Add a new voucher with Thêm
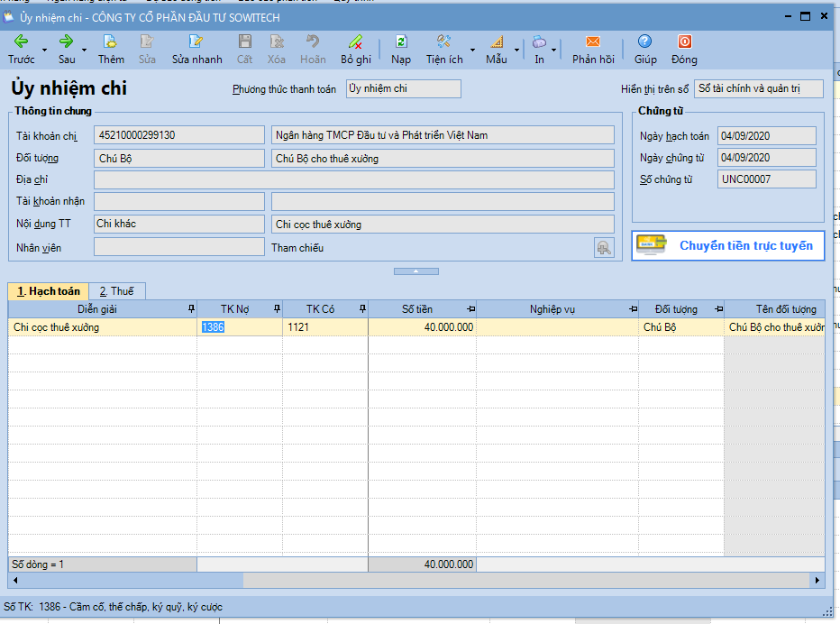This screenshot has height=624, width=840. tap(111, 41)
